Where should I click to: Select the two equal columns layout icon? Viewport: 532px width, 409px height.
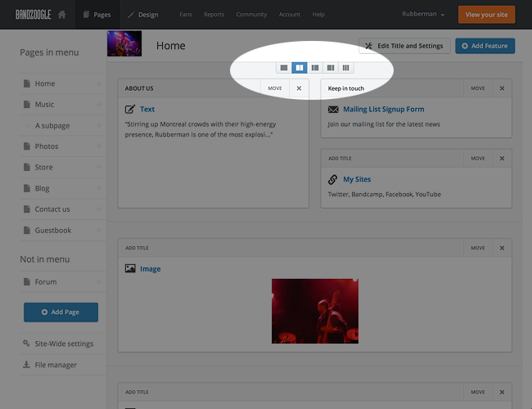pos(300,68)
